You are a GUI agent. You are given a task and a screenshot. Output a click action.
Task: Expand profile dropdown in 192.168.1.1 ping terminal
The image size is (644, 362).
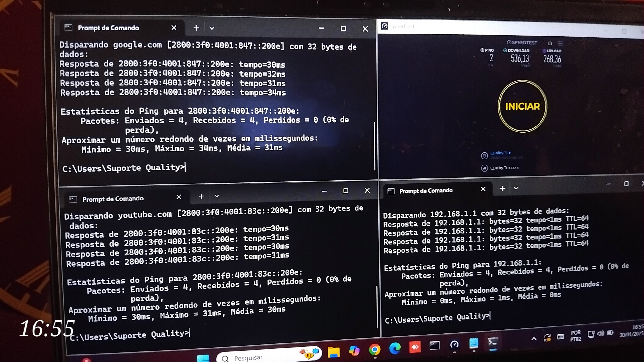tap(516, 188)
